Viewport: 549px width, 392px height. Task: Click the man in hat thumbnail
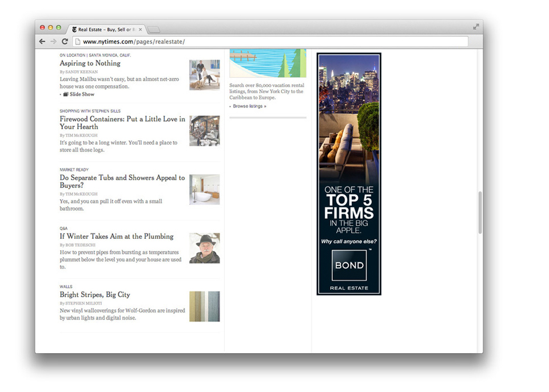tap(205, 248)
